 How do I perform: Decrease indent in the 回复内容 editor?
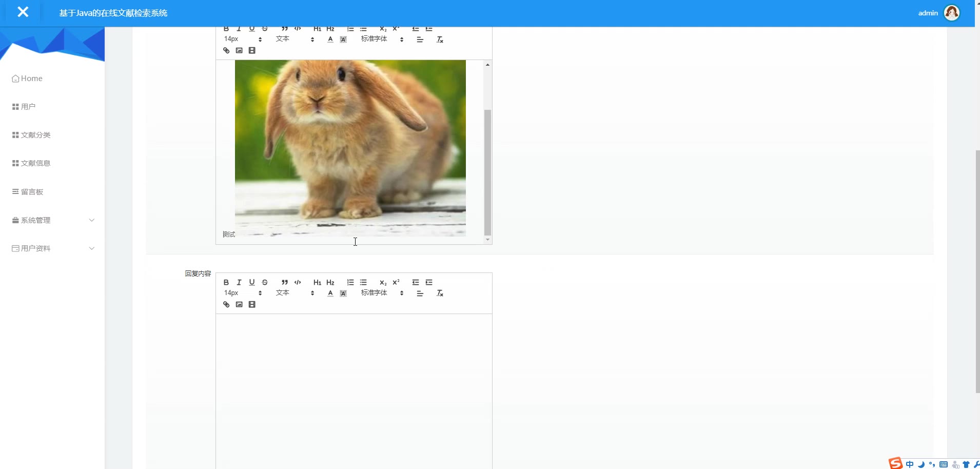point(416,282)
